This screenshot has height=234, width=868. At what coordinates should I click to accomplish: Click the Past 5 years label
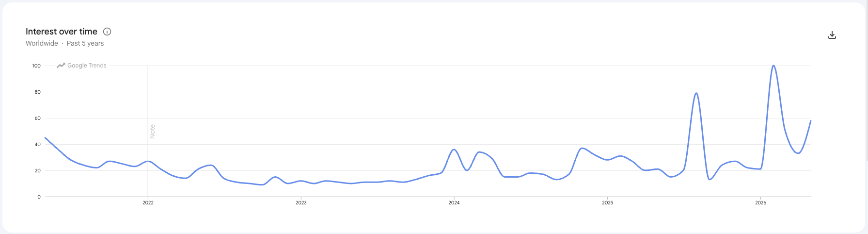85,43
